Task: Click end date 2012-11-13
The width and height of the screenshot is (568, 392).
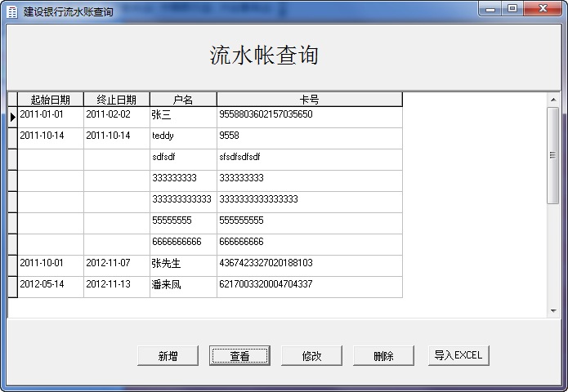Action: tap(117, 287)
